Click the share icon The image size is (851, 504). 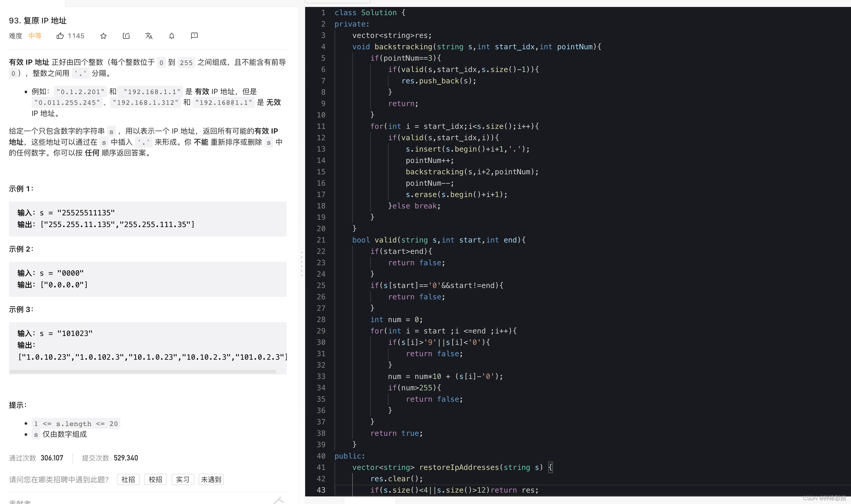point(126,36)
